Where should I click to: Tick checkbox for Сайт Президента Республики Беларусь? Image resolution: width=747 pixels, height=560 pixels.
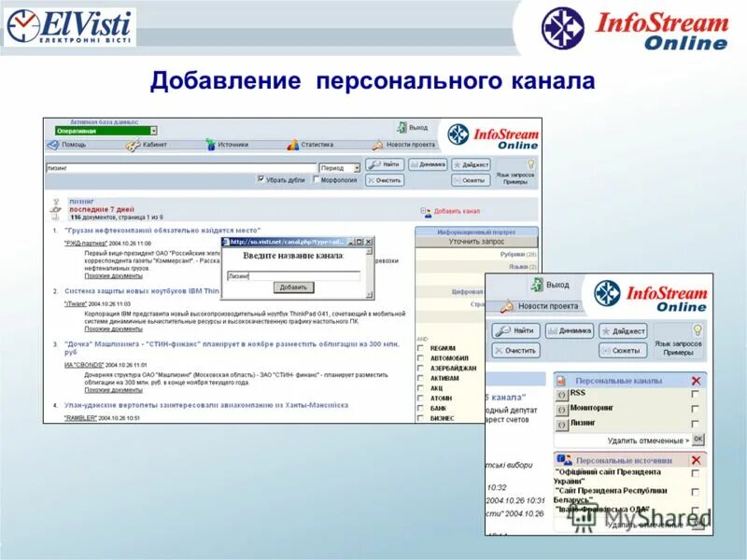point(695,492)
